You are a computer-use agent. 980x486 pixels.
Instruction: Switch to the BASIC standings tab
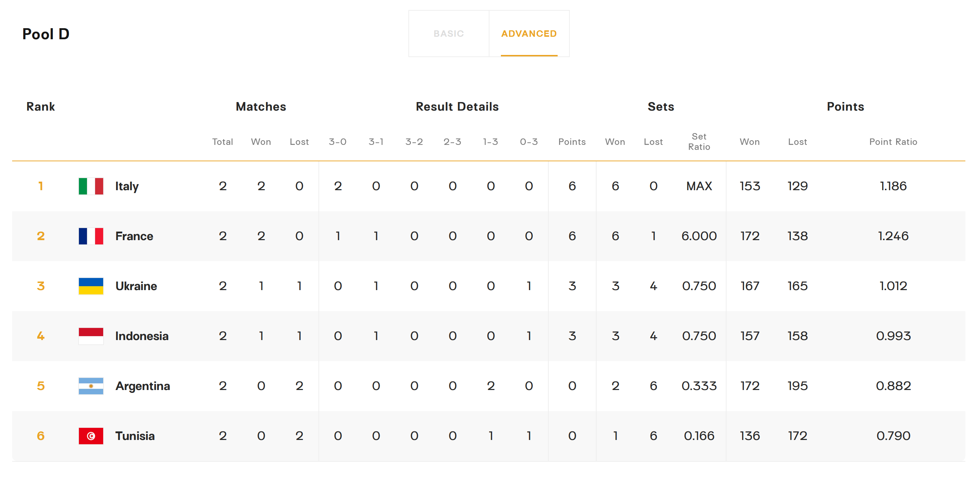(x=448, y=34)
